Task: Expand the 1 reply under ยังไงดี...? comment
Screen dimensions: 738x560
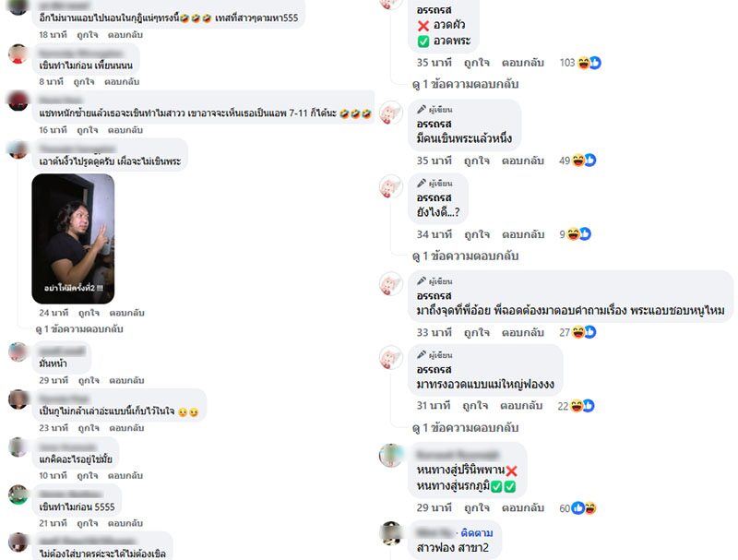Action: [466, 256]
